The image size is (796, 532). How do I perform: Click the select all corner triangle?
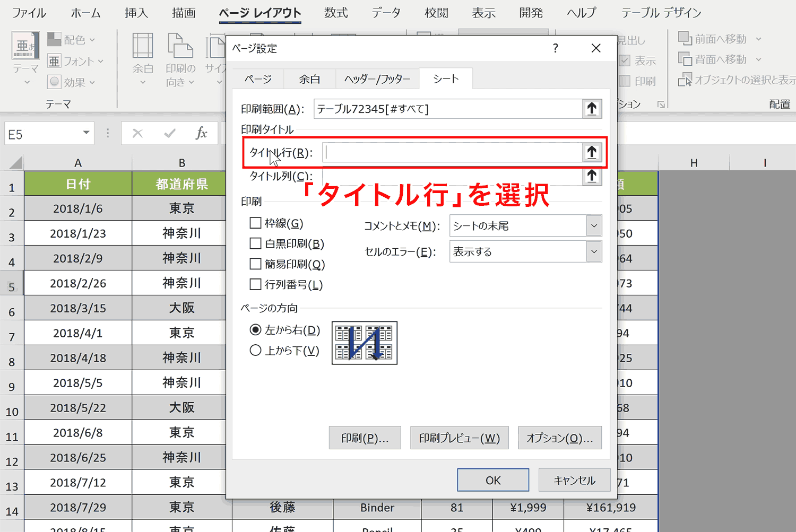point(16,162)
